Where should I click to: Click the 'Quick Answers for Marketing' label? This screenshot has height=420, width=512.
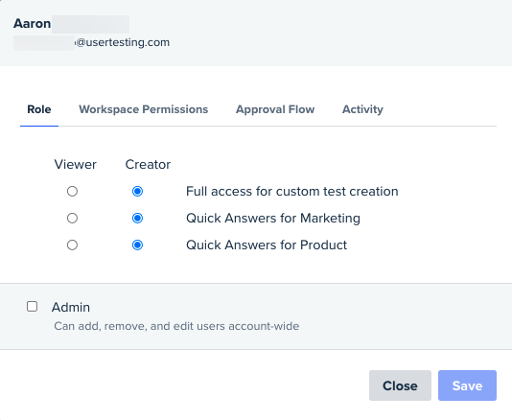273,218
